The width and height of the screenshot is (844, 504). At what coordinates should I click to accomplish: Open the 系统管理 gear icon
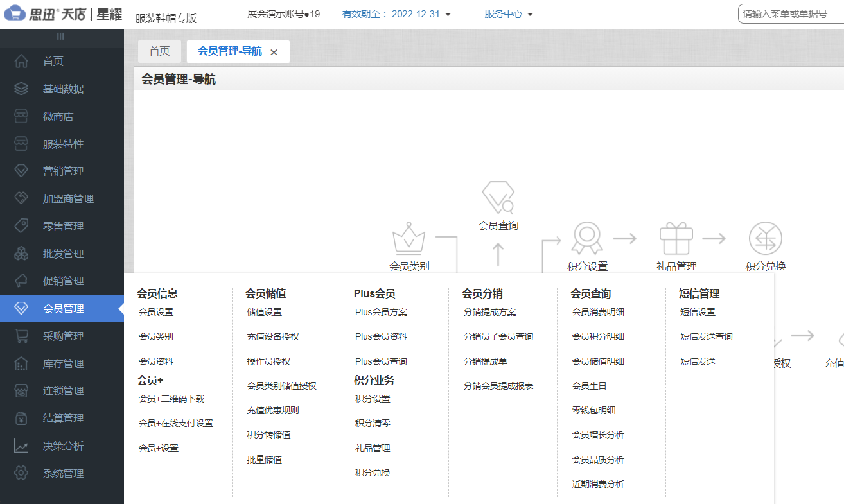(x=22, y=473)
